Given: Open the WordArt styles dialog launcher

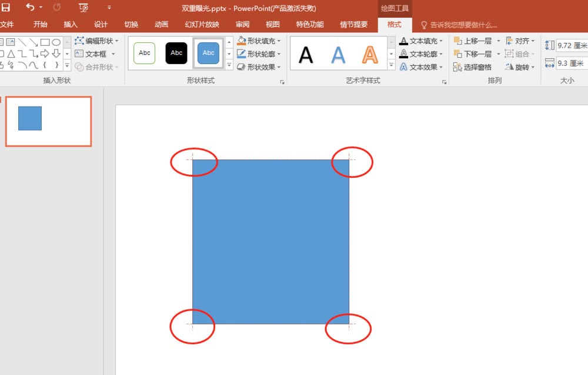Looking at the screenshot, I should coord(445,82).
